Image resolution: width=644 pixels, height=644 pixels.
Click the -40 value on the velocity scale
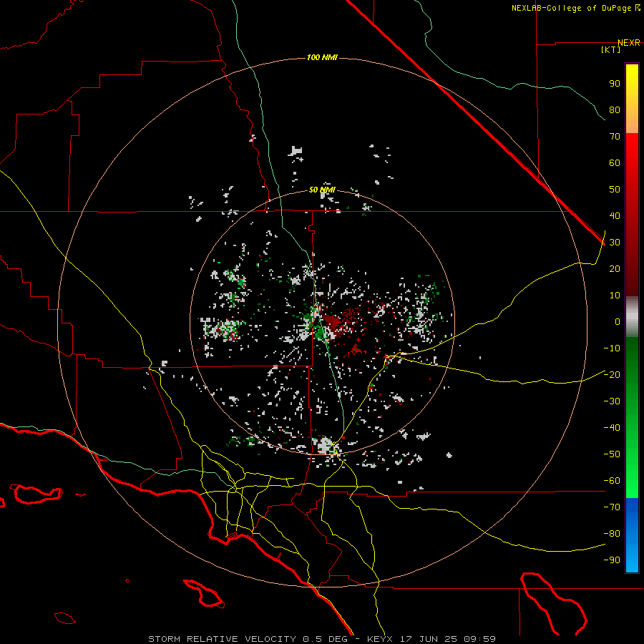point(612,428)
